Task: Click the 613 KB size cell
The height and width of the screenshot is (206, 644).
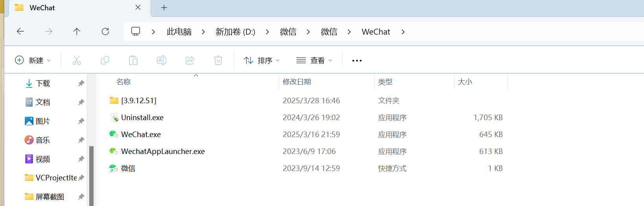Action: [x=491, y=151]
